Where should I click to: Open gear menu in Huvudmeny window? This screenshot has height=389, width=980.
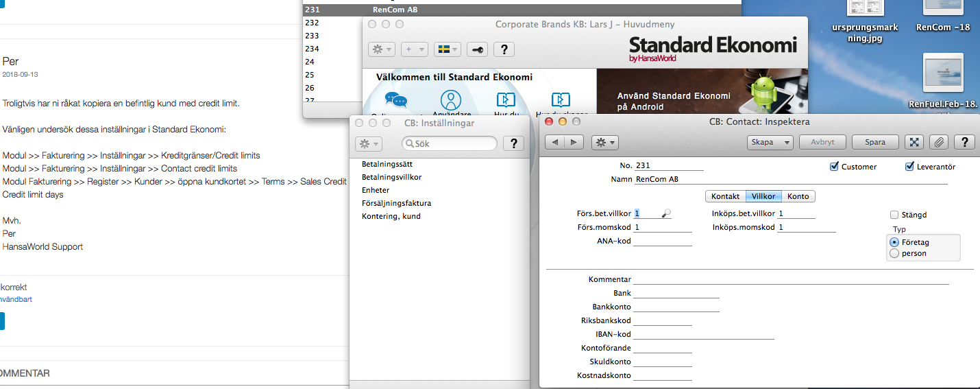point(381,49)
